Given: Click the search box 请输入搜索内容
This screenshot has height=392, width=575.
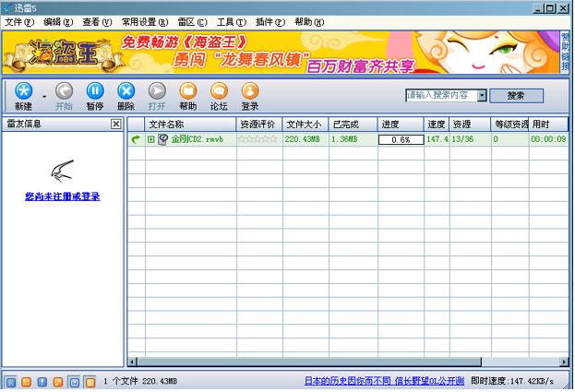Looking at the screenshot, I should click(441, 96).
